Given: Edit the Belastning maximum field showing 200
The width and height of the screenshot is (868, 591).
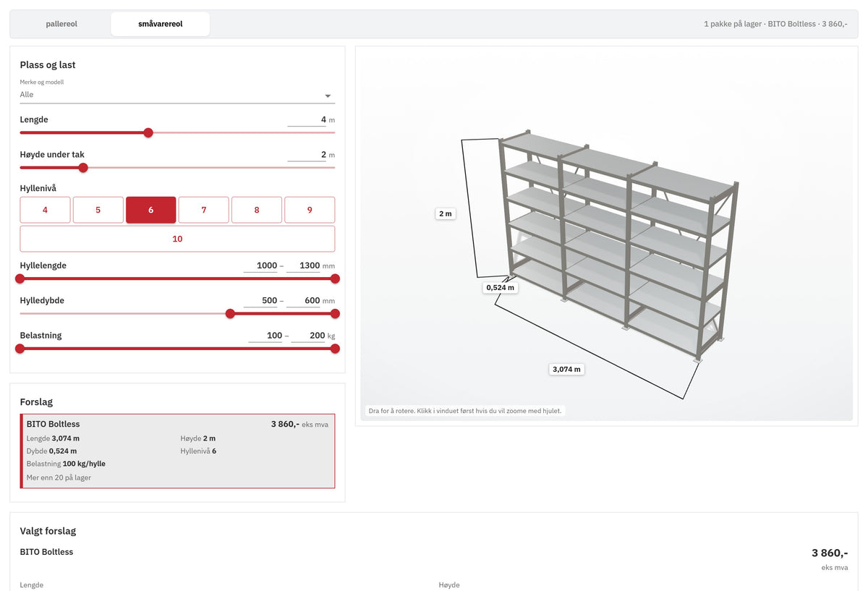Looking at the screenshot, I should tap(308, 335).
